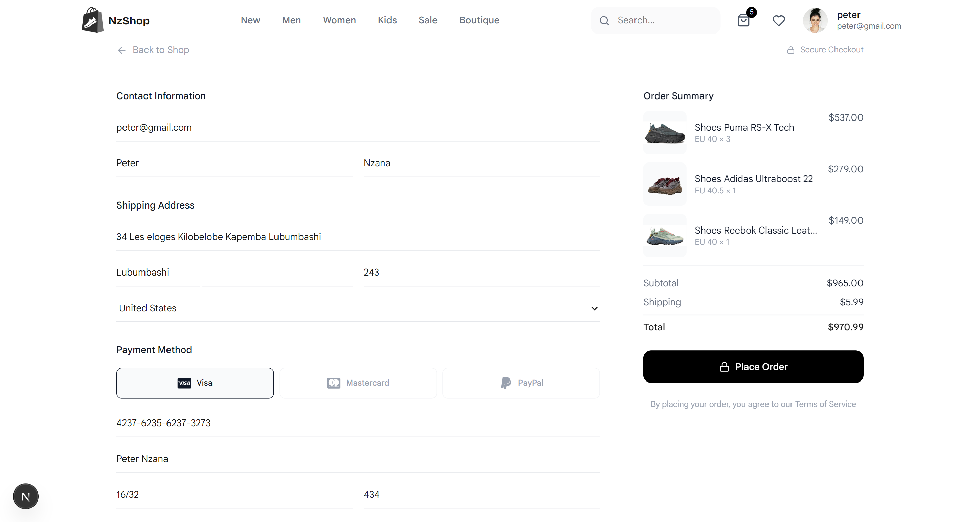
Task: Click the $965.00 subtotal value
Action: tap(845, 283)
